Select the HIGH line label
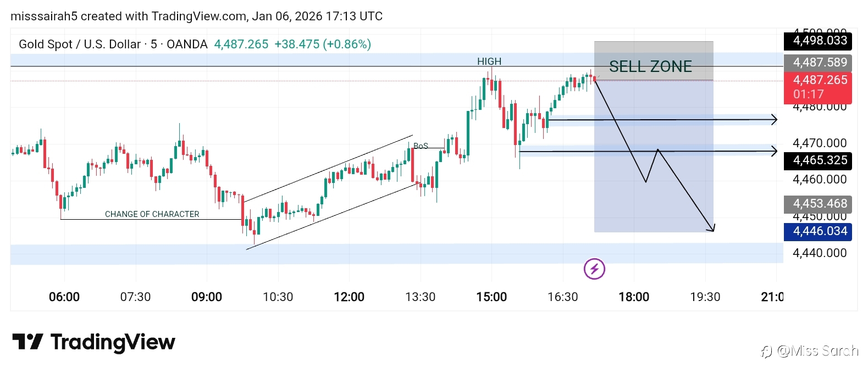 [489, 62]
